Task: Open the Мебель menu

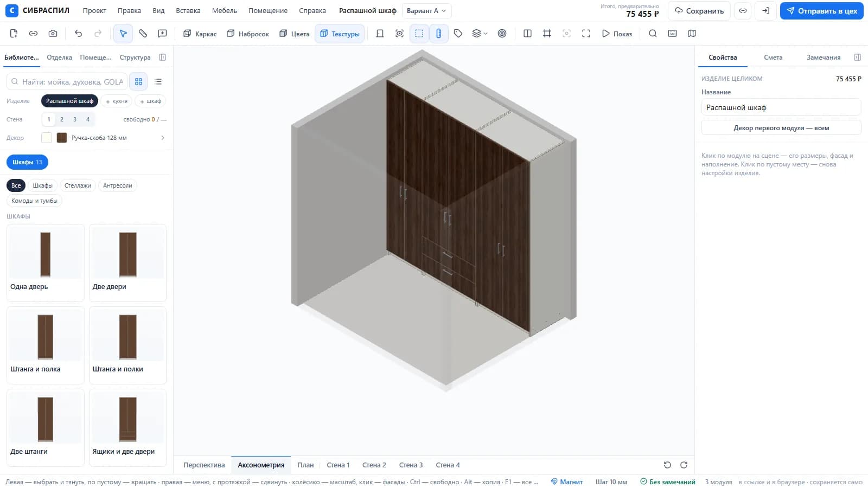Action: tap(225, 11)
